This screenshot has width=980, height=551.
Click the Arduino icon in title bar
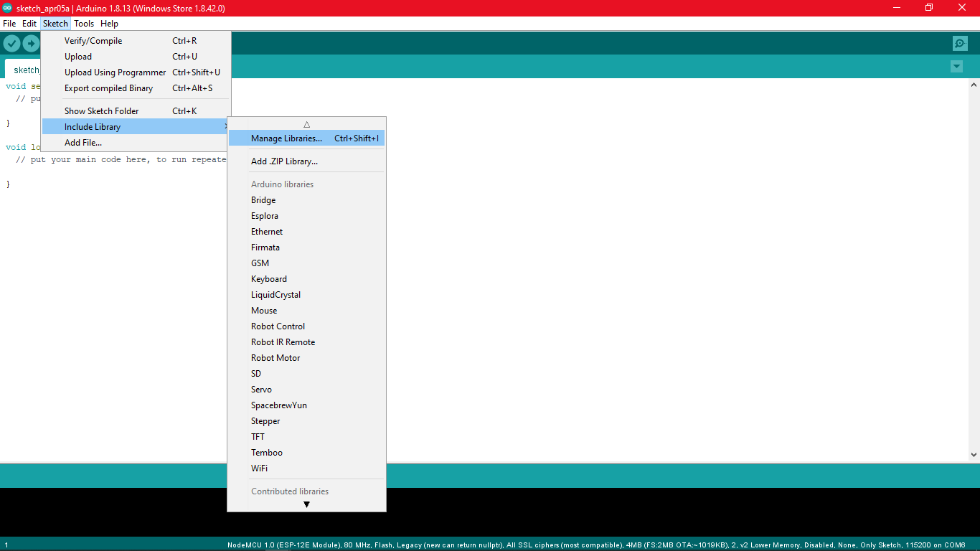pyautogui.click(x=8, y=8)
